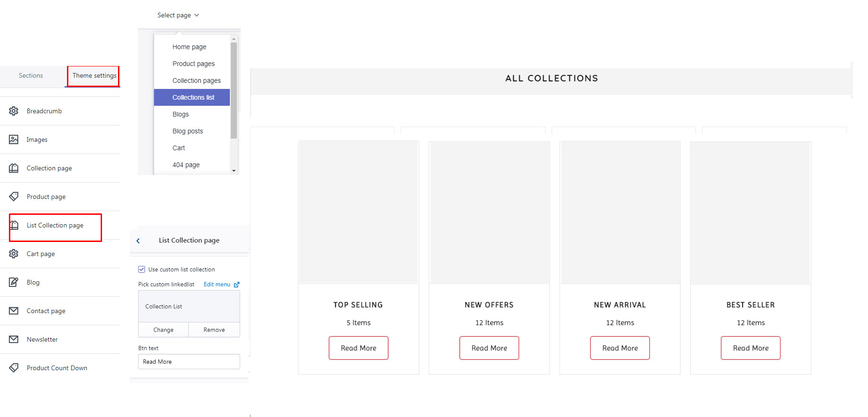868x417 pixels.
Task: Click the New Arrival collection image
Action: (x=620, y=212)
